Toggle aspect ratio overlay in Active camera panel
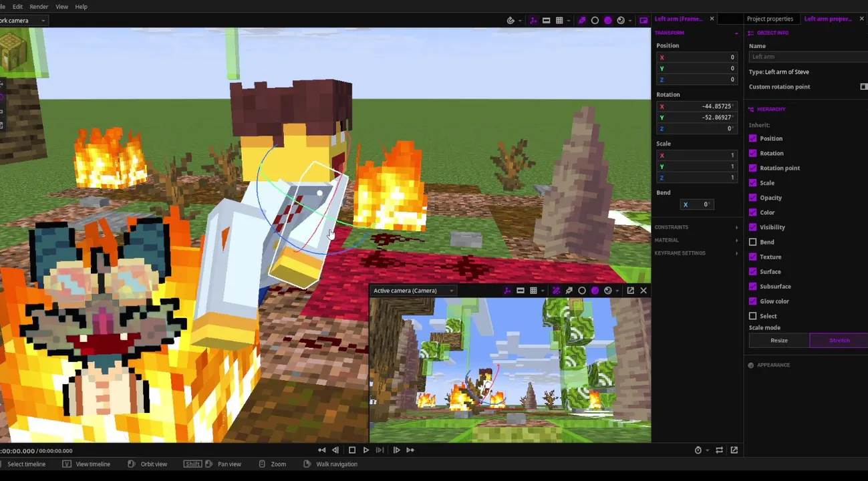This screenshot has height=481, width=868. (520, 291)
